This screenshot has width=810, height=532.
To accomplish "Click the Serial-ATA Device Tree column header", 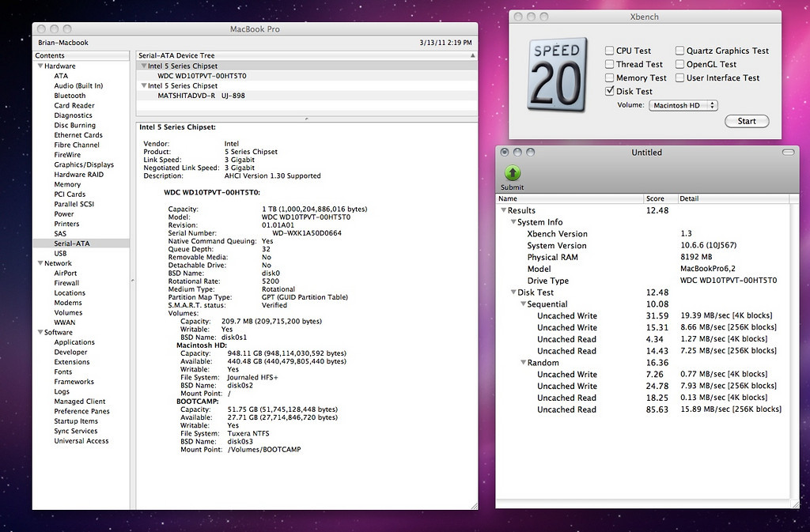I will (307, 55).
